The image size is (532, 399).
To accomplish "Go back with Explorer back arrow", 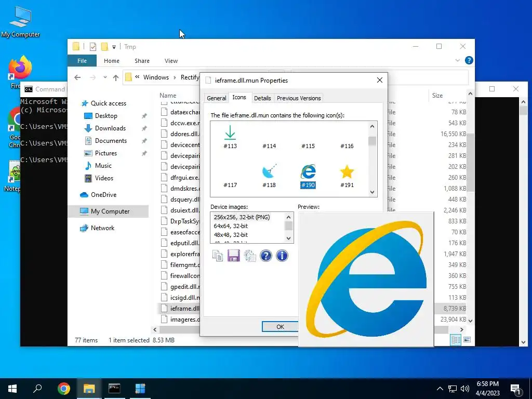I will coord(77,77).
